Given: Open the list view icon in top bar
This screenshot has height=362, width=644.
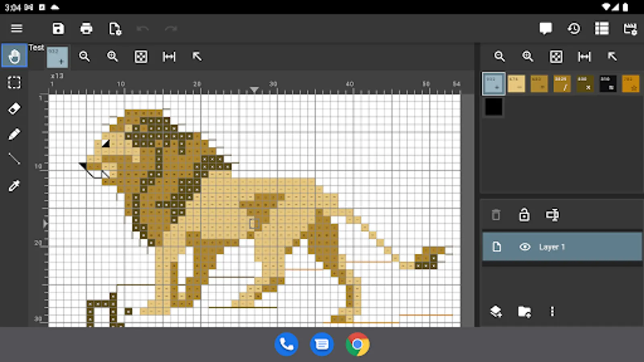Looking at the screenshot, I should pyautogui.click(x=602, y=29).
